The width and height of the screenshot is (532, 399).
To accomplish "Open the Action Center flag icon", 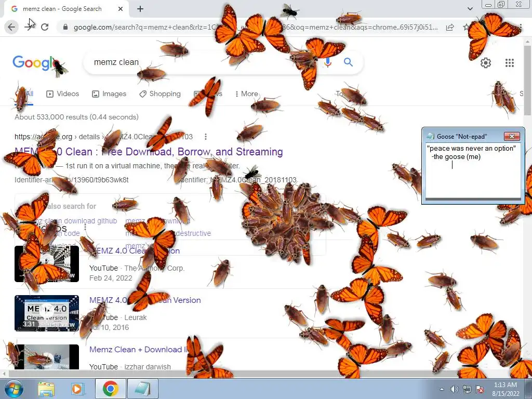I will coord(480,389).
